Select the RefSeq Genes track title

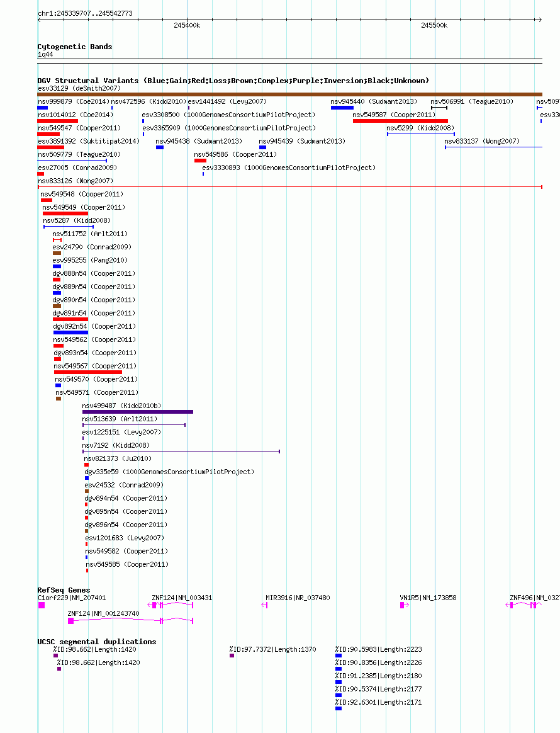pos(64,590)
